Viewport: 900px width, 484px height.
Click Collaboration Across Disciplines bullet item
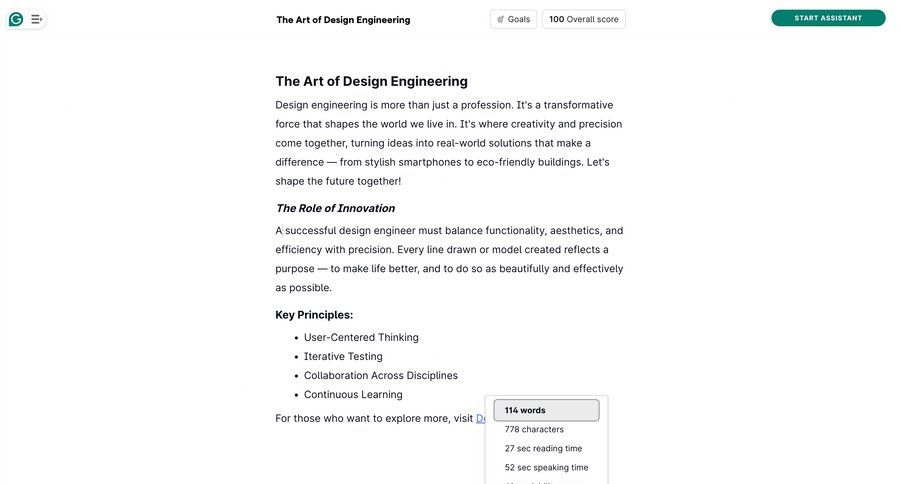(x=380, y=375)
